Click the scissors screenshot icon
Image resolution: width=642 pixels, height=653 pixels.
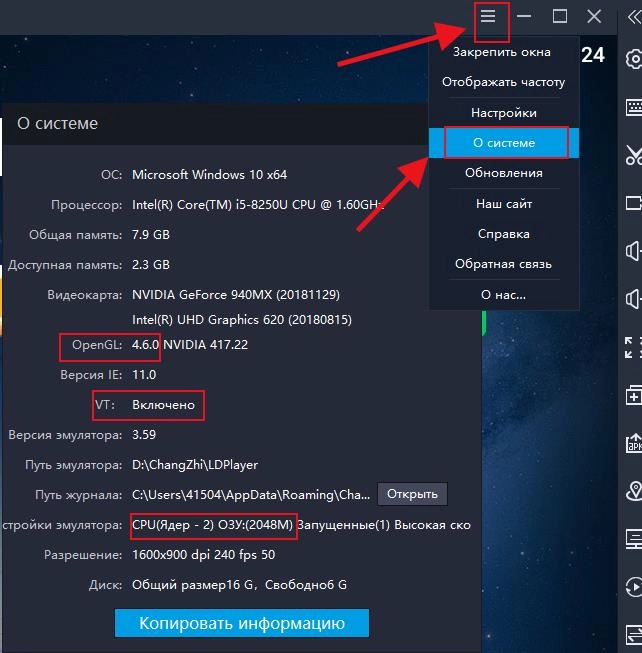(633, 154)
